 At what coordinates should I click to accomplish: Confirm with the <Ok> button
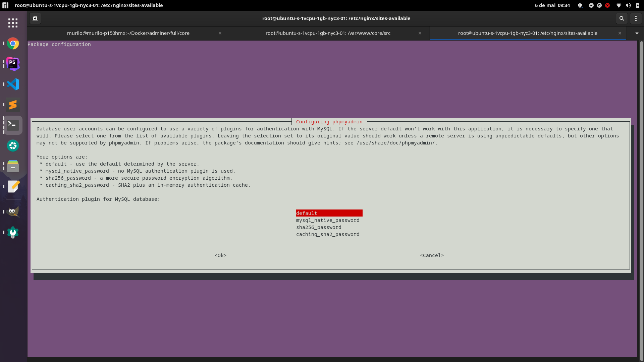click(x=221, y=255)
